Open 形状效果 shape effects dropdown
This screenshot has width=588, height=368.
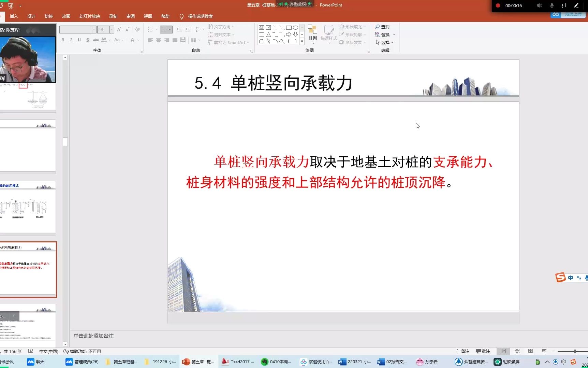click(x=352, y=42)
